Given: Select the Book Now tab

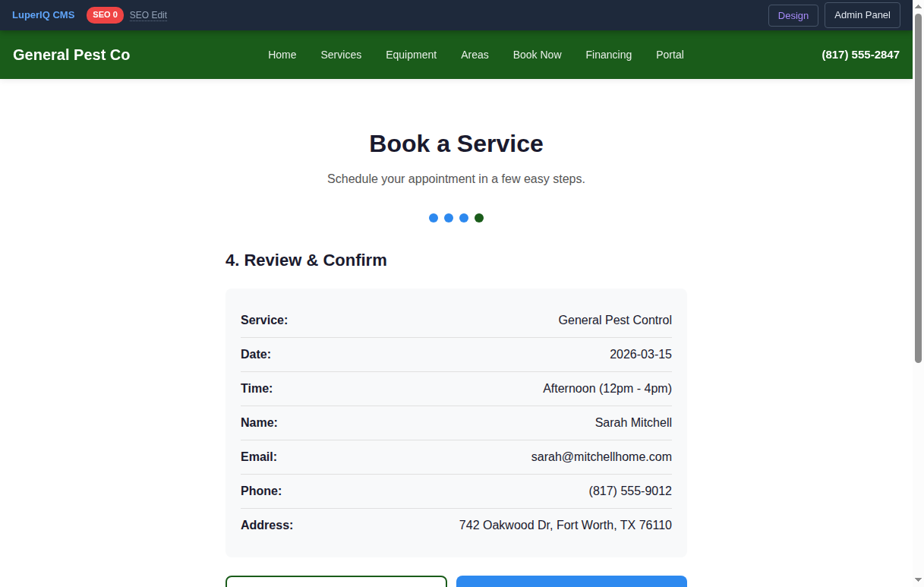Looking at the screenshot, I should [x=537, y=54].
